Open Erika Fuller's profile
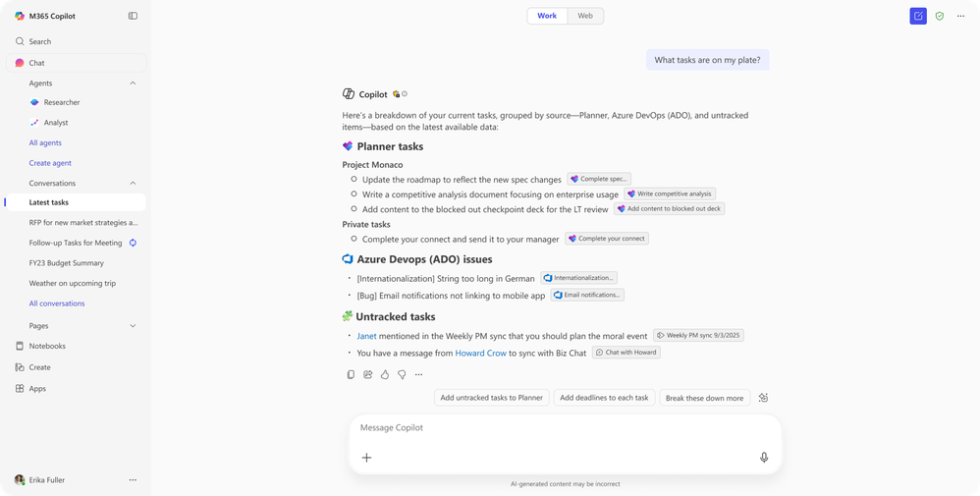 click(39, 479)
